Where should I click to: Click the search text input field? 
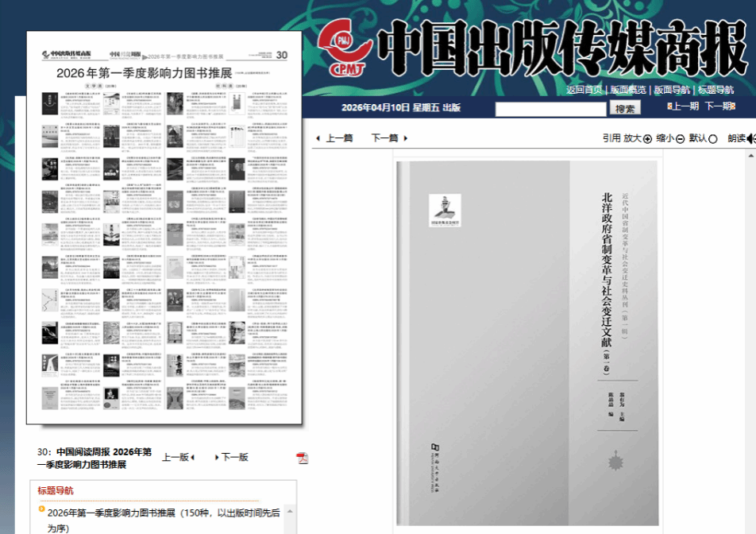click(550, 109)
